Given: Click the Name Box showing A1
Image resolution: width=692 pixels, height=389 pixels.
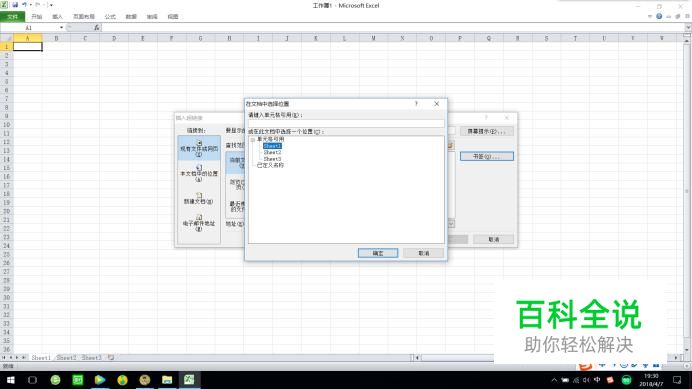Looking at the screenshot, I should (x=29, y=28).
